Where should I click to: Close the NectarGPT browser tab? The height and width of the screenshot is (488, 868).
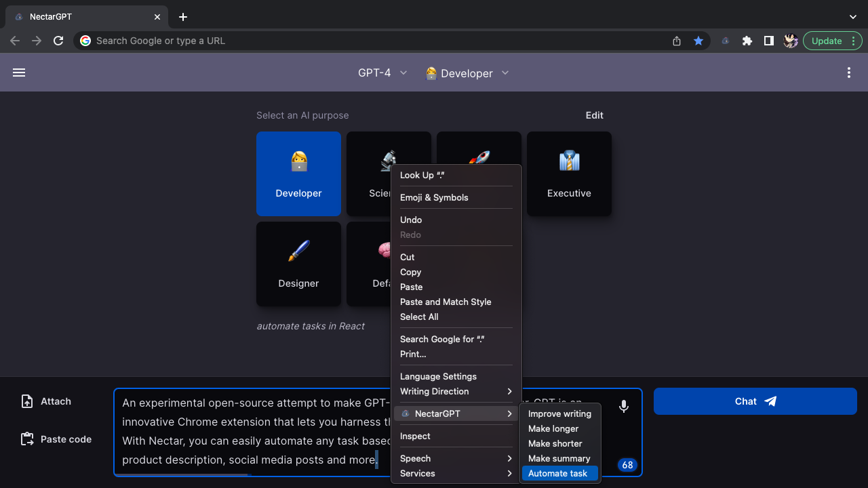coord(157,17)
